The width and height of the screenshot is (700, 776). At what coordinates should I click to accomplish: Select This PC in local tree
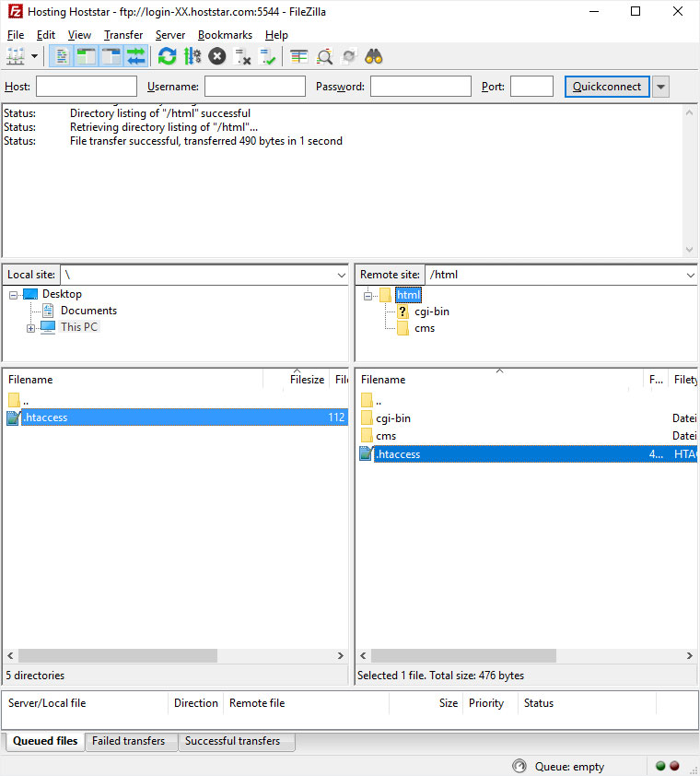tap(79, 327)
